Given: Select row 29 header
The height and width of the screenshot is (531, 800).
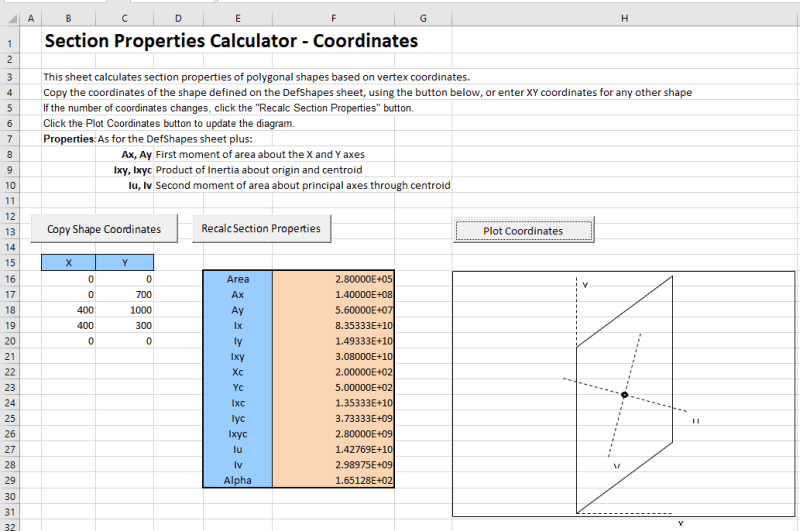Looking at the screenshot, I should (10, 480).
